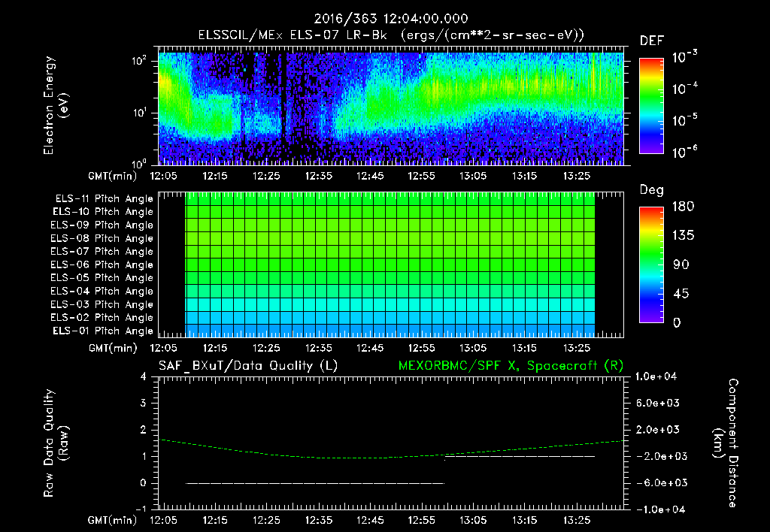This screenshot has height=532, width=770.
Task: Click the 1.0e+04 right axis tick label
Action: (656, 376)
